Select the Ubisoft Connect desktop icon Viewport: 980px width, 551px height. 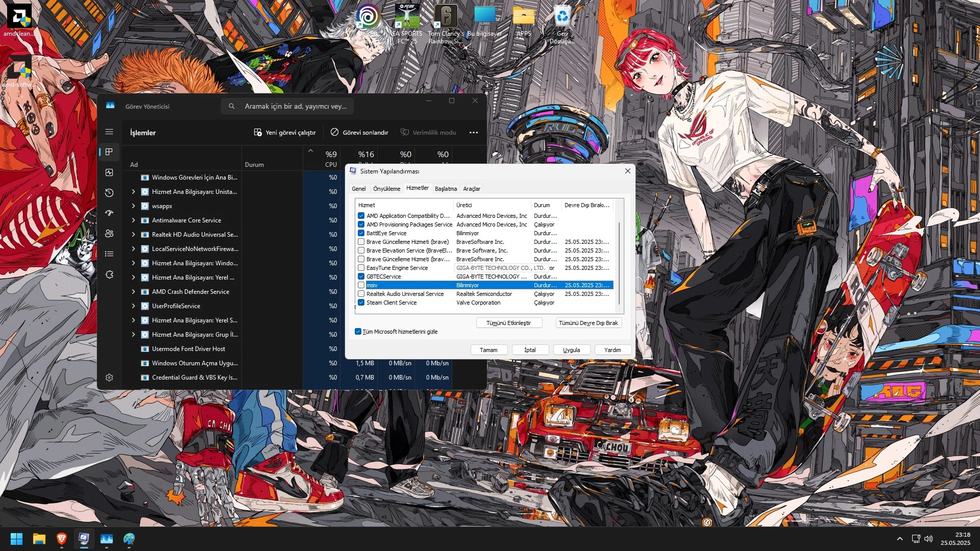[367, 24]
